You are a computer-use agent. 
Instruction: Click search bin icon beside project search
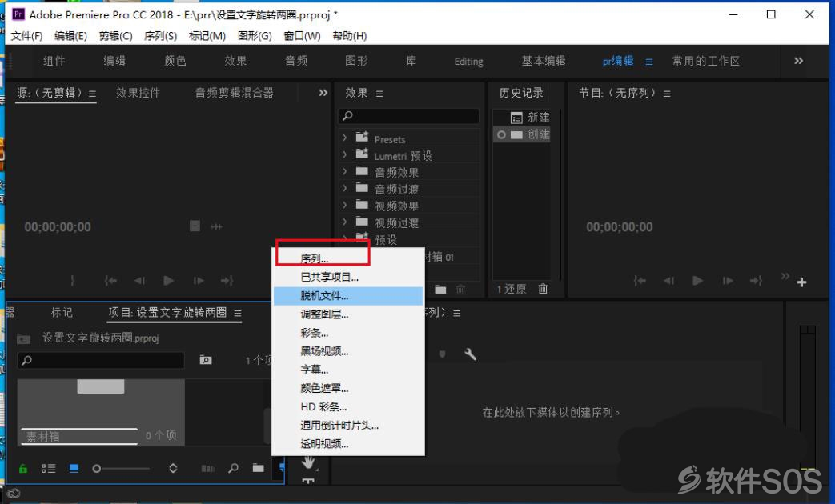(x=206, y=360)
